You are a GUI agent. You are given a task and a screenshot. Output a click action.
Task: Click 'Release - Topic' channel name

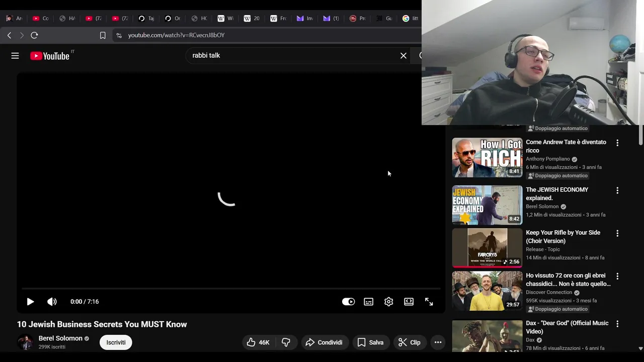[543, 249]
